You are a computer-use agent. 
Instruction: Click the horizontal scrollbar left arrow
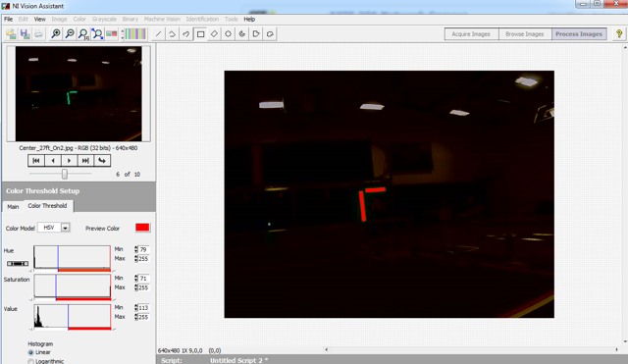326,350
